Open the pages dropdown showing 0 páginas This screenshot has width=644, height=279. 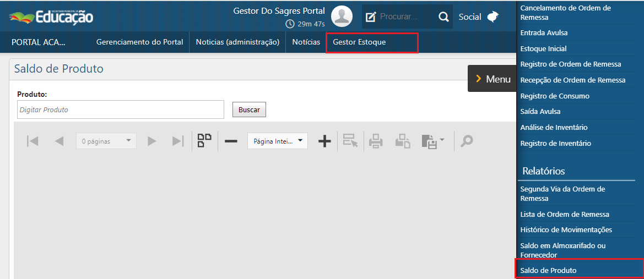[x=106, y=141]
